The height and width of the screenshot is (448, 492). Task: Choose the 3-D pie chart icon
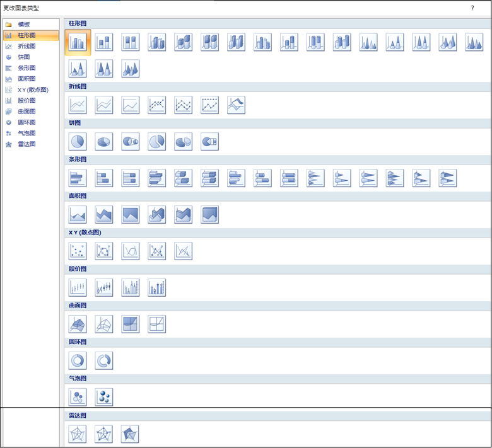104,141
